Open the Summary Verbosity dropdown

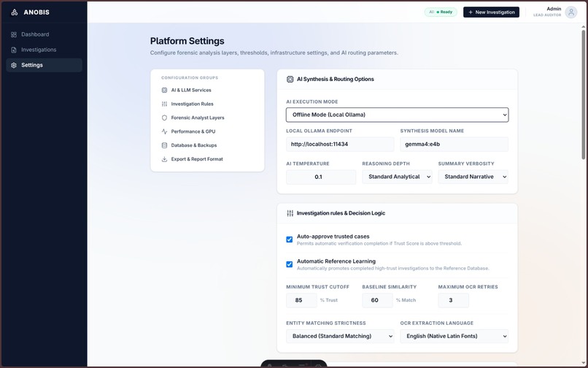pyautogui.click(x=473, y=177)
